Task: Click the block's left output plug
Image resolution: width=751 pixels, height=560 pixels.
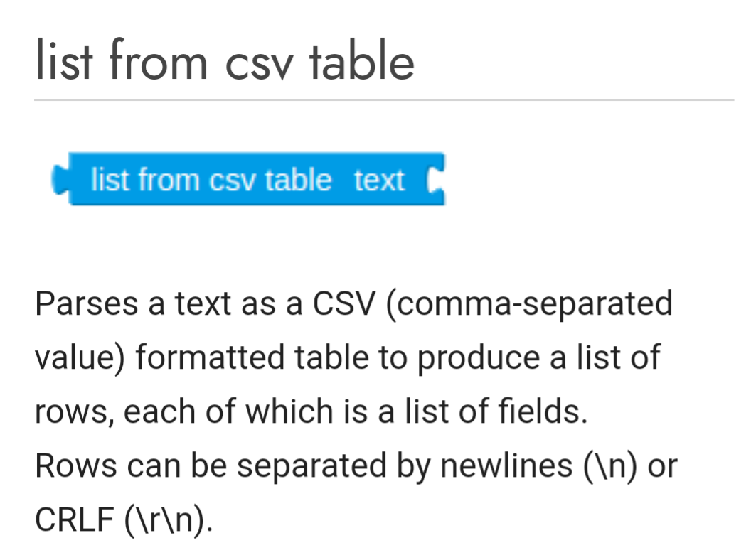Action: click(59, 180)
